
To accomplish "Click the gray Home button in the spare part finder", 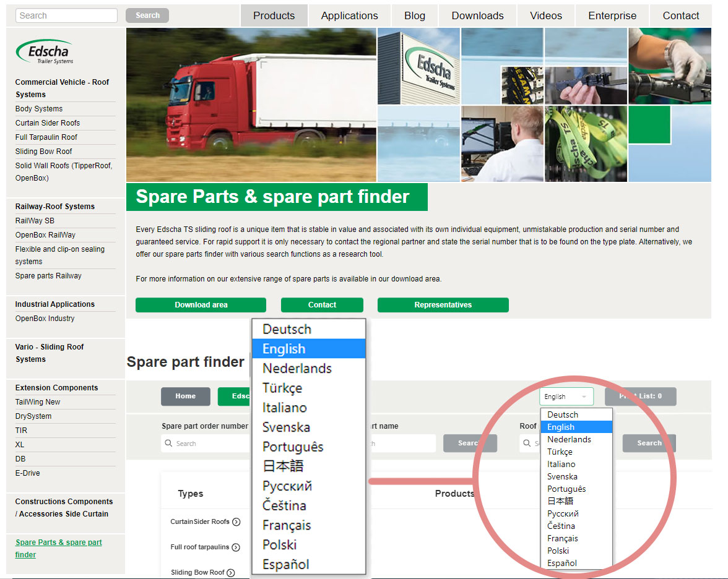I will click(186, 396).
